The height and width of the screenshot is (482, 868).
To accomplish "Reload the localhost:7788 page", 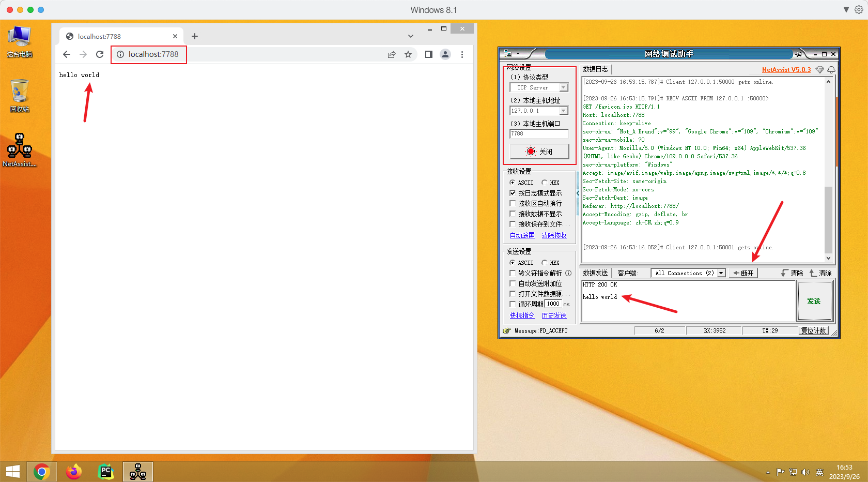I will 100,54.
